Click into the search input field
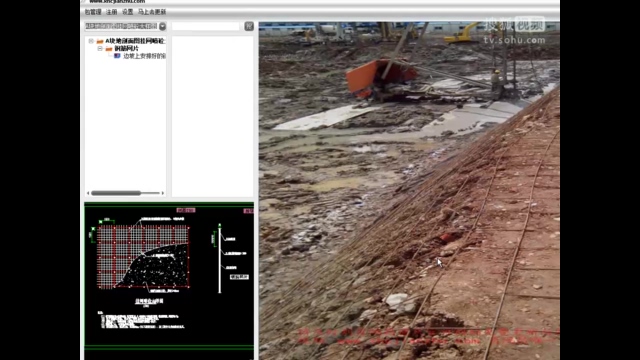The height and width of the screenshot is (360, 640). [206, 27]
